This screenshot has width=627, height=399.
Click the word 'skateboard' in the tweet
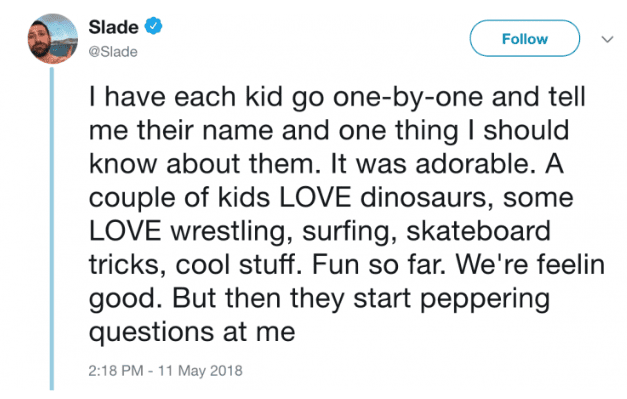click(x=479, y=231)
